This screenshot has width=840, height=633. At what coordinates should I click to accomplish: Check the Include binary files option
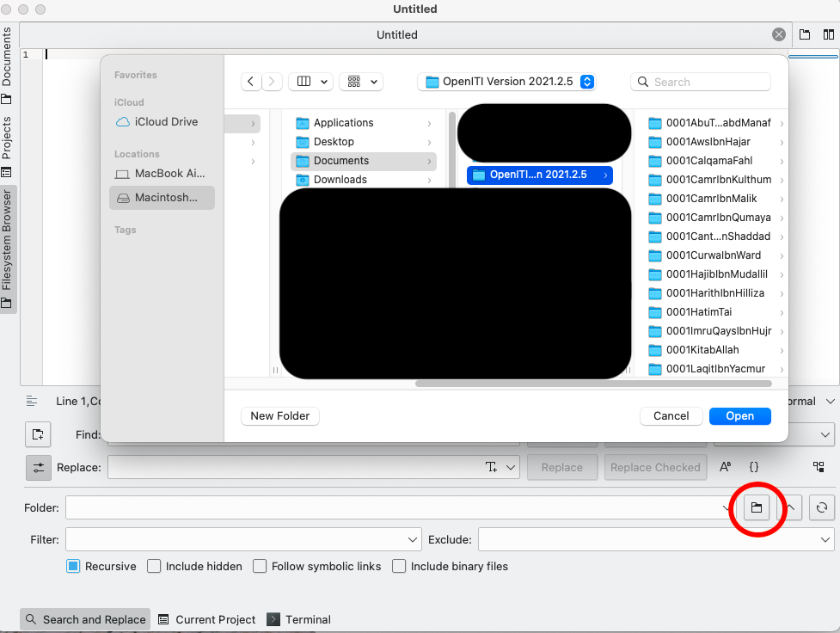coord(399,566)
